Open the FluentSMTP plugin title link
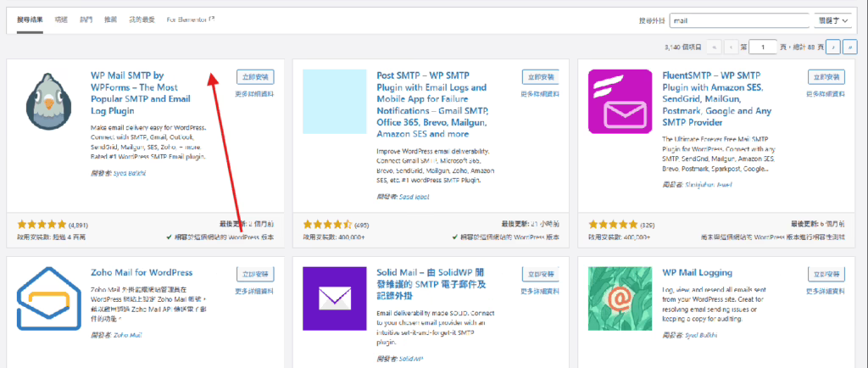The height and width of the screenshot is (368, 868). [717, 99]
